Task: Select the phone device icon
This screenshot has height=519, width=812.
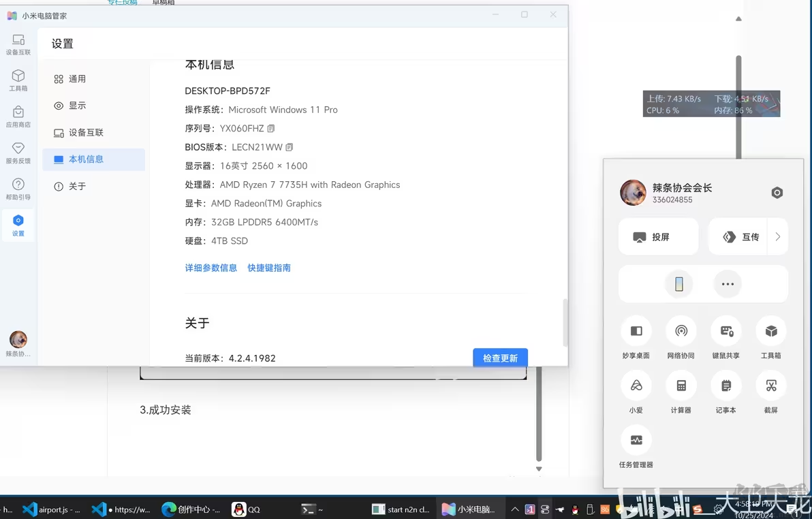Action: (x=679, y=284)
